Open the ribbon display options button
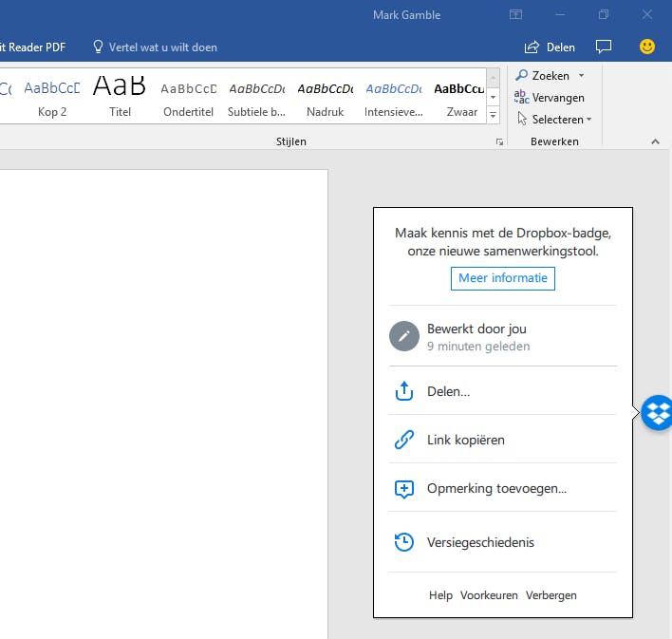 515,15
